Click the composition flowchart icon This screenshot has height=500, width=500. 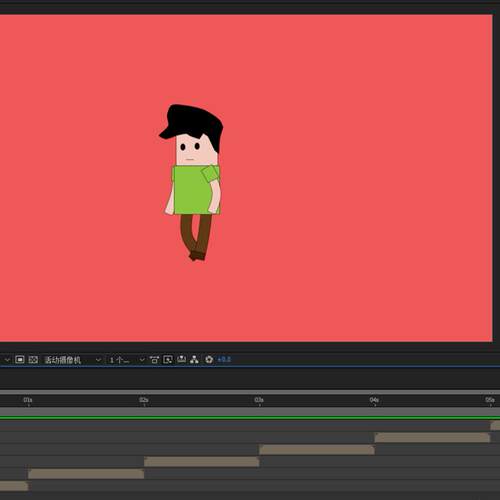pos(194,360)
